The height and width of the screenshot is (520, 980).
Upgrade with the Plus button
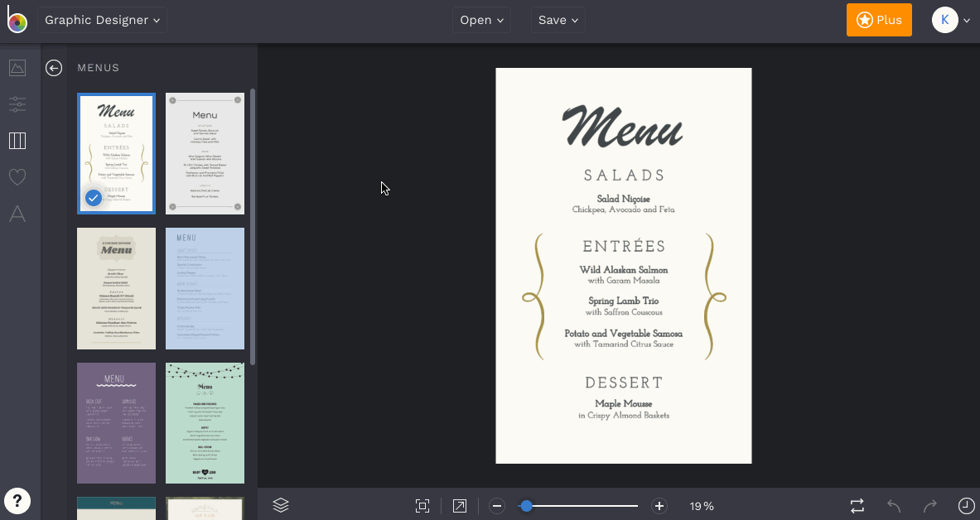[879, 20]
